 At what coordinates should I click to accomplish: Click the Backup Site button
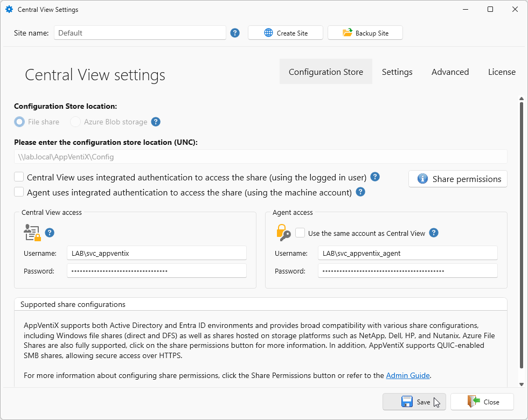(365, 33)
